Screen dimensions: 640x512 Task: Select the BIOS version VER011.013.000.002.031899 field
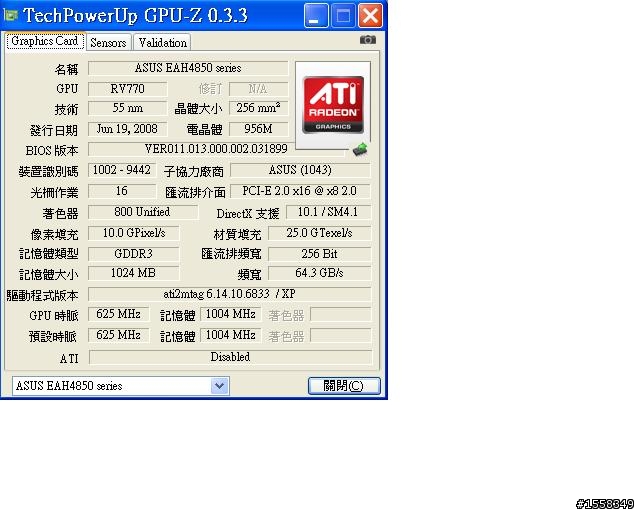[216, 149]
